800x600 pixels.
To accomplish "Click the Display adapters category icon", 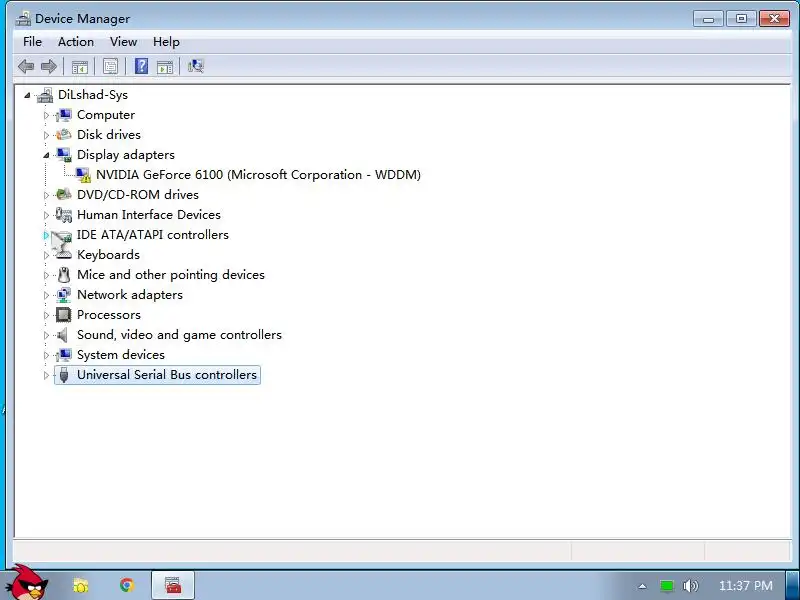I will 64,155.
